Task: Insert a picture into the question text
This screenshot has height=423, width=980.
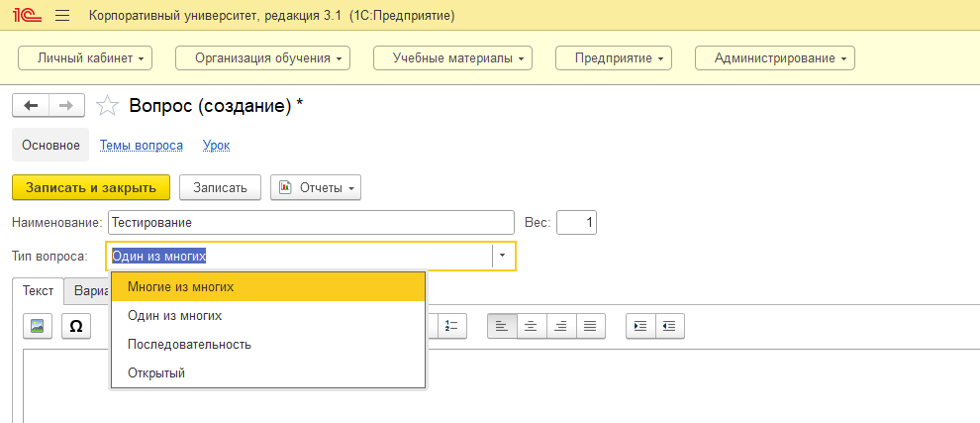Action: pyautogui.click(x=38, y=326)
